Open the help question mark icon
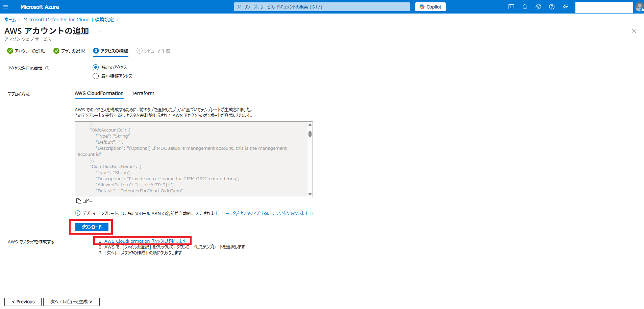Image resolution: width=644 pixels, height=309 pixels. (552, 7)
